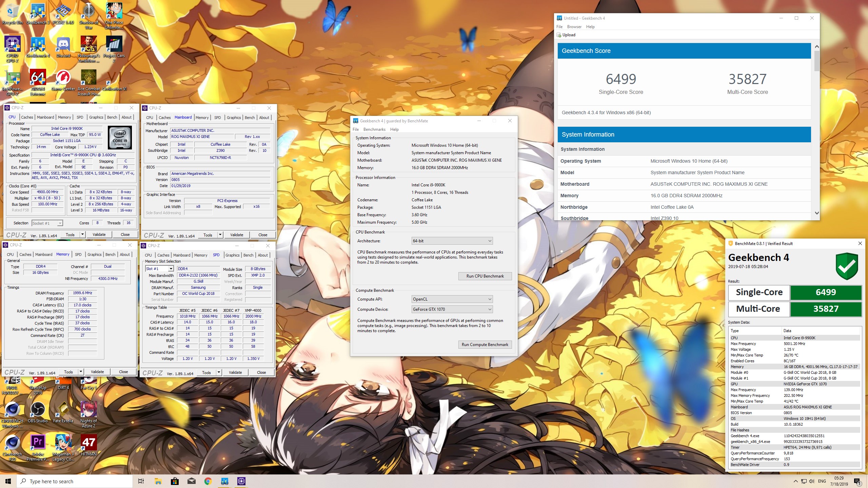Open Benchmarks menu in Geekbench 4 BenchMate window
Screen dimensions: 868x488
pos(374,129)
